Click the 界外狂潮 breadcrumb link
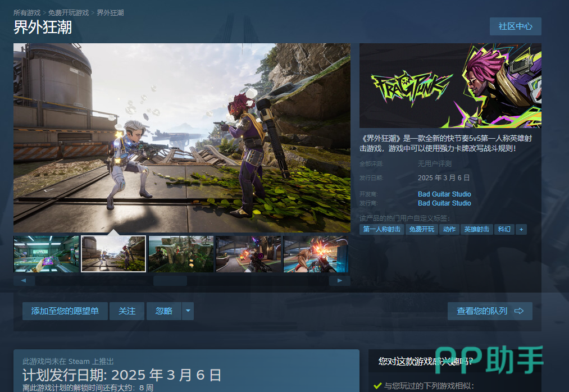This screenshot has width=569, height=392. point(110,13)
